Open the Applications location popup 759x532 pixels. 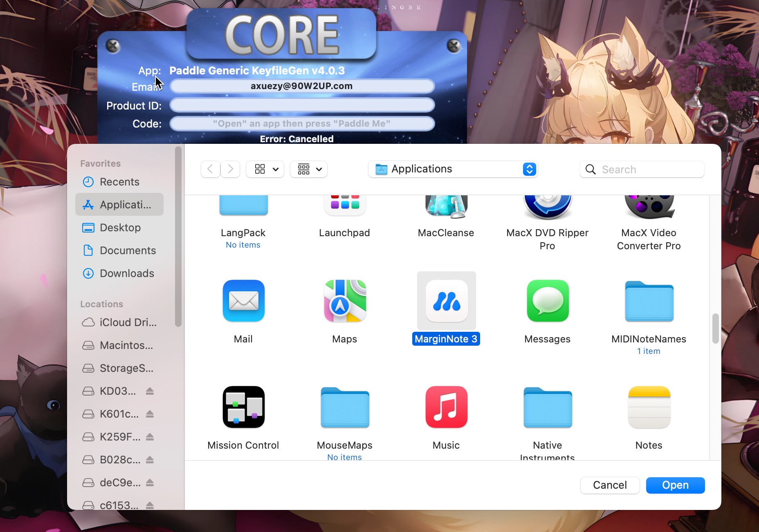click(453, 169)
